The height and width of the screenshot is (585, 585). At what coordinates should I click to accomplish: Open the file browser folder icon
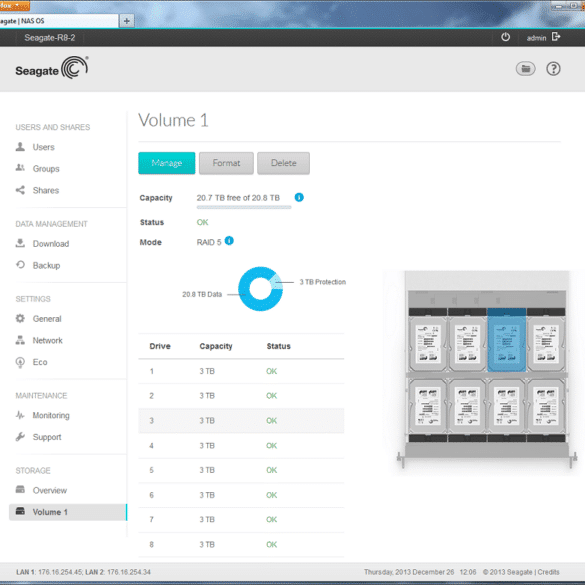[x=525, y=69]
